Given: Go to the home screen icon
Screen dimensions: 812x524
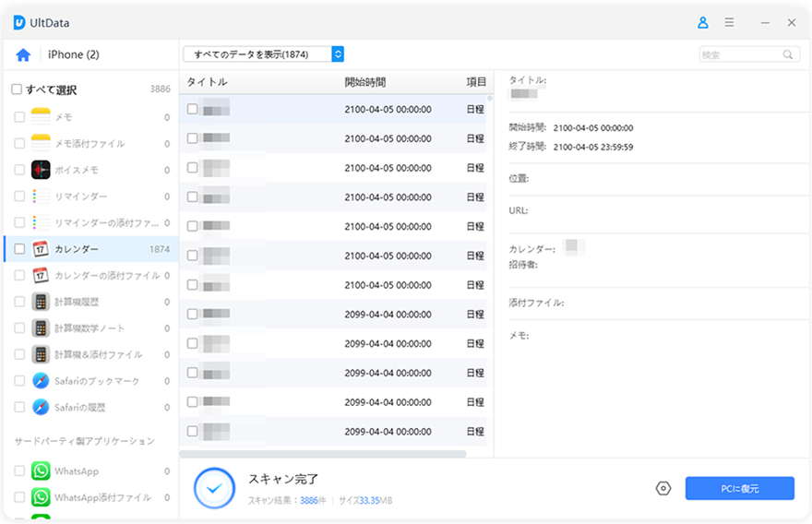Looking at the screenshot, I should coord(23,54).
